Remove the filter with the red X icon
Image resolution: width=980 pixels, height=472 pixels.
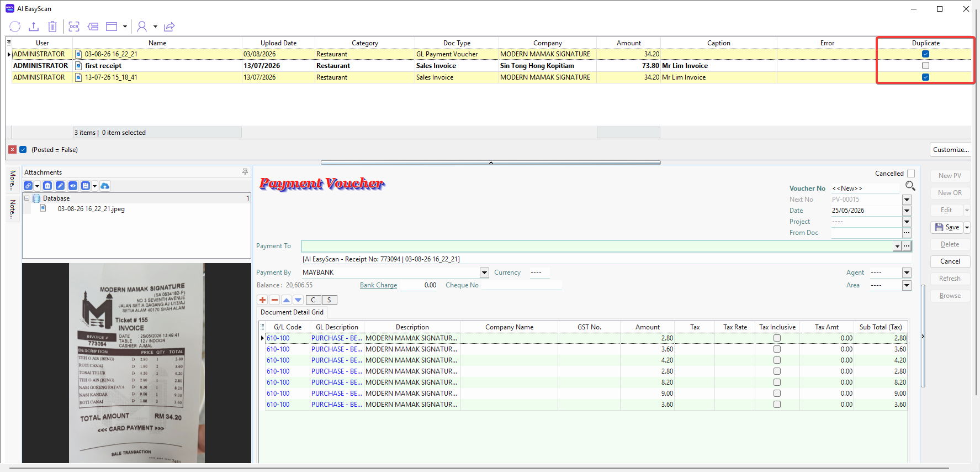click(x=12, y=149)
